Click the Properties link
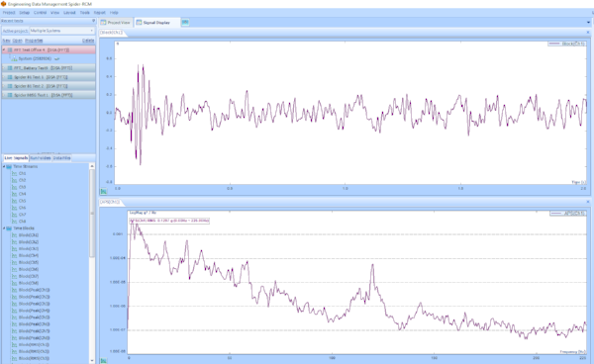The height and width of the screenshot is (364, 594). tap(34, 41)
